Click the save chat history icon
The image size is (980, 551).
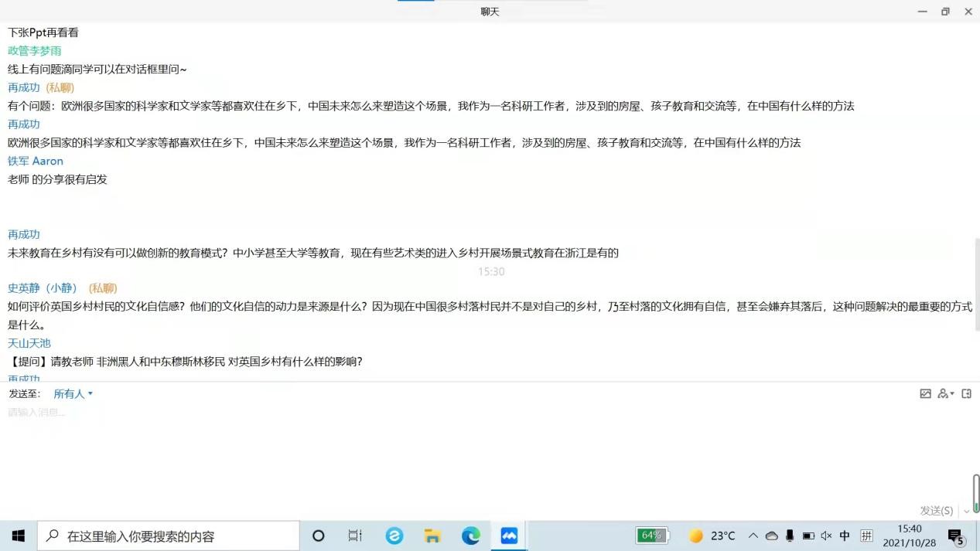pos(966,394)
